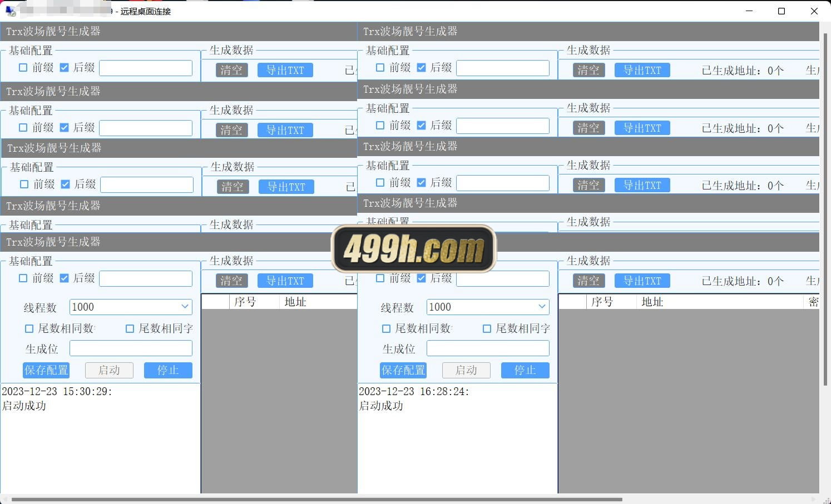Stop generation with 停止 in the 16:28:24 log window
831x504 pixels.
click(x=525, y=370)
